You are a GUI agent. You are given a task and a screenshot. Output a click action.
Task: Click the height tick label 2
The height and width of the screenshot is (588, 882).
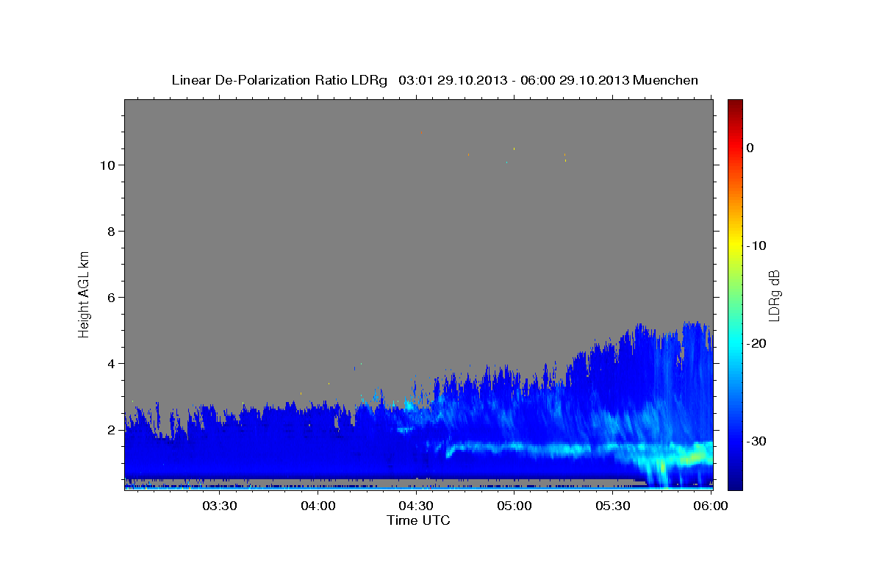tap(111, 430)
